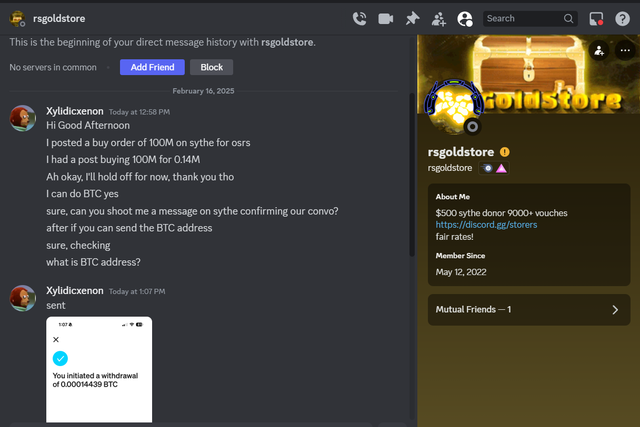The image size is (640, 427).
Task: Click the 'sent' message text
Action: click(56, 306)
